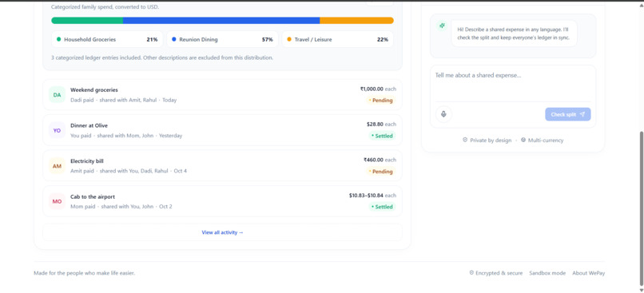Click the globe icon next to Multi-currency
The image size is (644, 293).
(523, 140)
